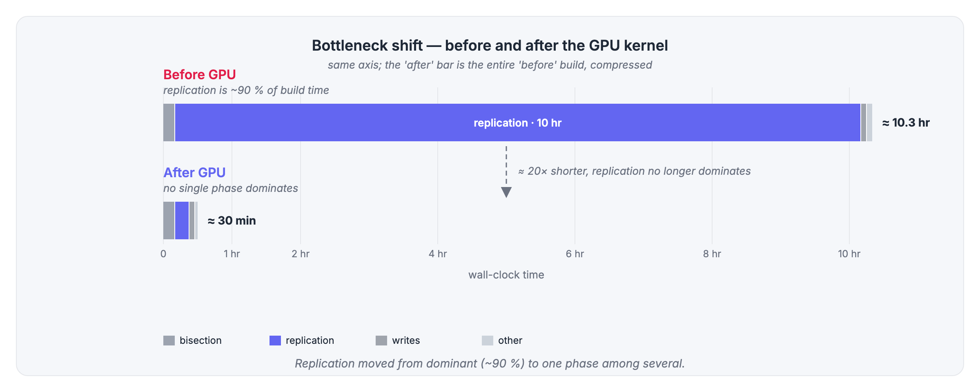The image size is (980, 392).
Task: Click the 'wall-clock time' axis title
Action: pyautogui.click(x=506, y=275)
